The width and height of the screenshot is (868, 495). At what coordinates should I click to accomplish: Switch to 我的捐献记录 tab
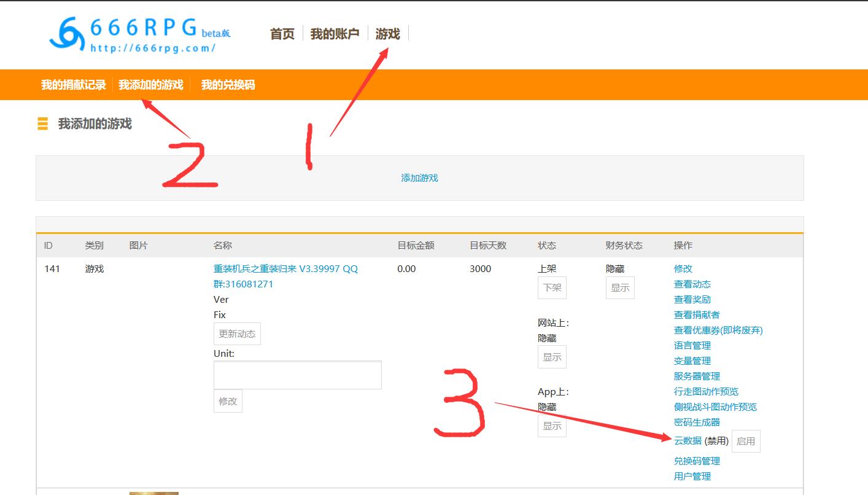point(74,85)
